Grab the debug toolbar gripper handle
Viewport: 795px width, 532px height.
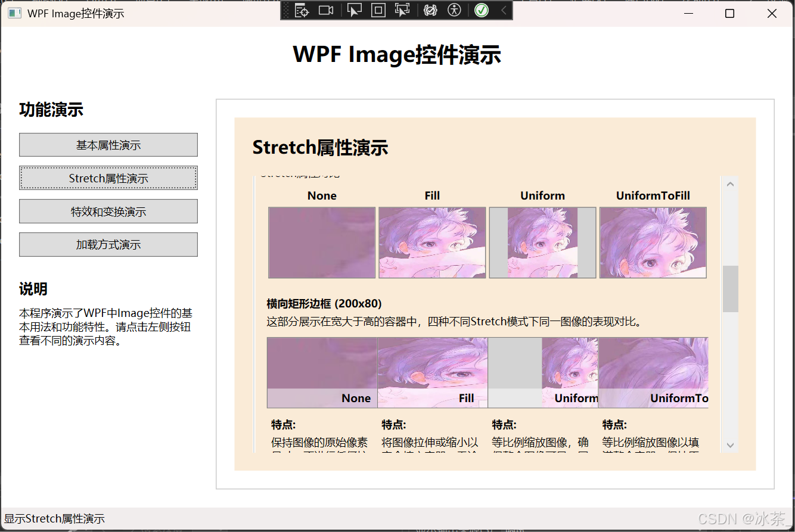tap(287, 10)
